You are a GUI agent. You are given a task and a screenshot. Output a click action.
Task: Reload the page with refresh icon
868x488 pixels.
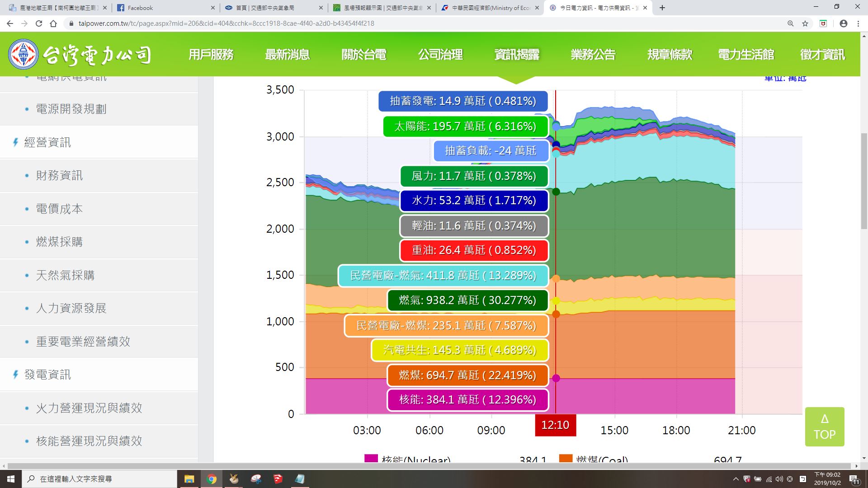click(x=39, y=23)
